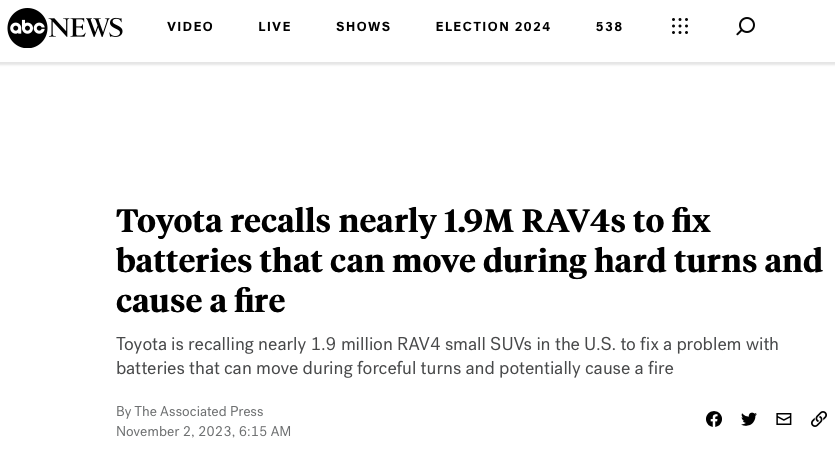835x454 pixels.
Task: Click the word Toyota starting the headline
Action: click(169, 221)
